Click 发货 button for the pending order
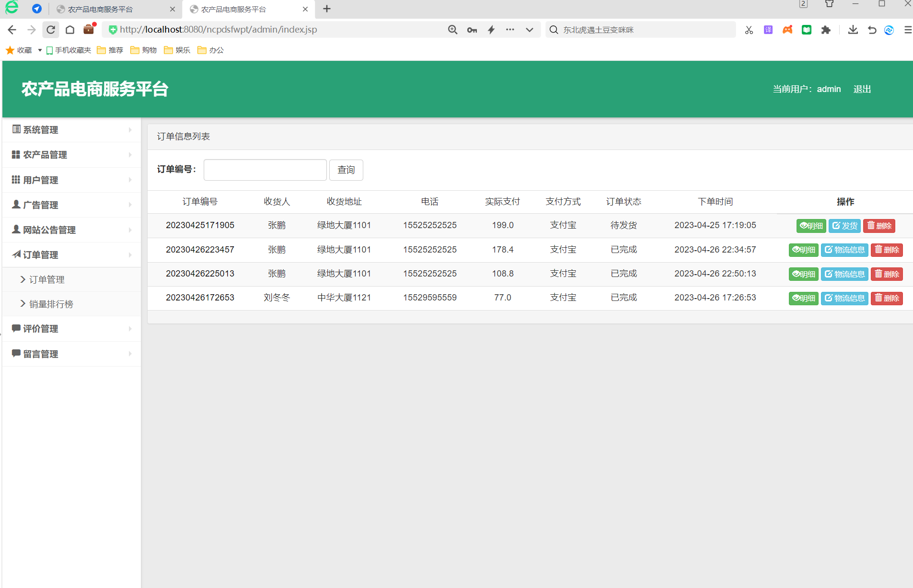913x588 pixels. point(844,226)
